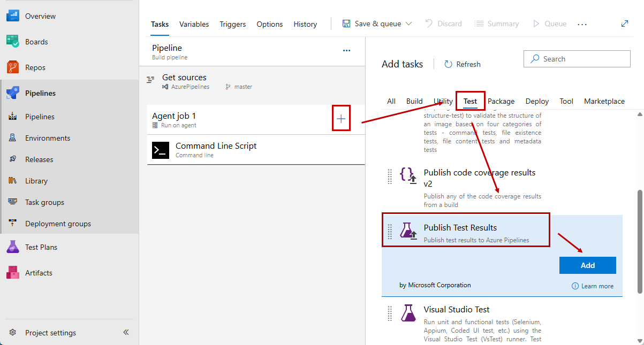Click the Publish code coverage results icon
This screenshot has width=644, height=345.
click(x=408, y=175)
